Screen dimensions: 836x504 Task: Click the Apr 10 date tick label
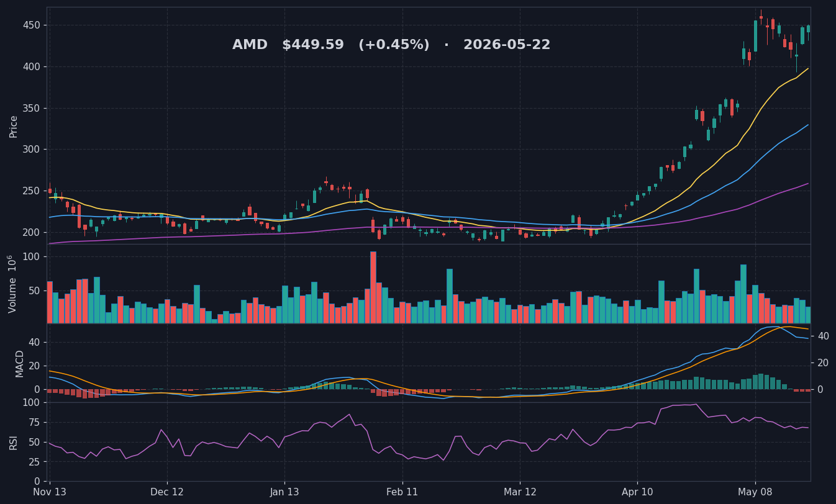pyautogui.click(x=637, y=492)
